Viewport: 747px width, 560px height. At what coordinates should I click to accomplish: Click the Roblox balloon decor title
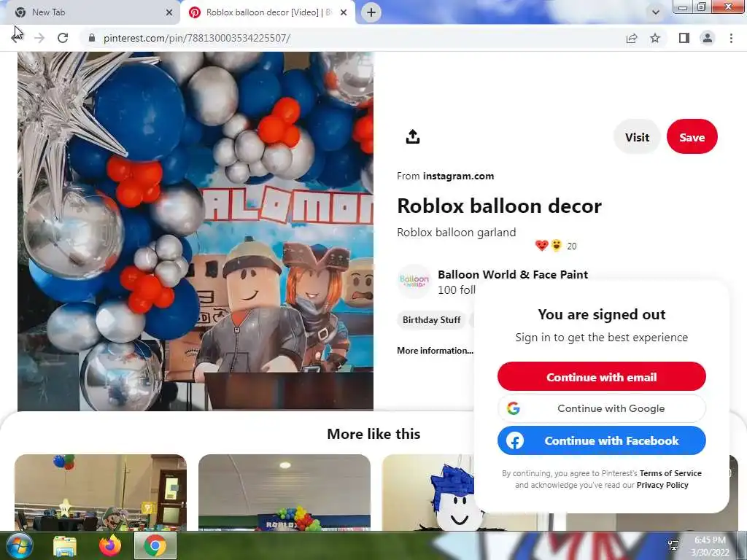499,206
